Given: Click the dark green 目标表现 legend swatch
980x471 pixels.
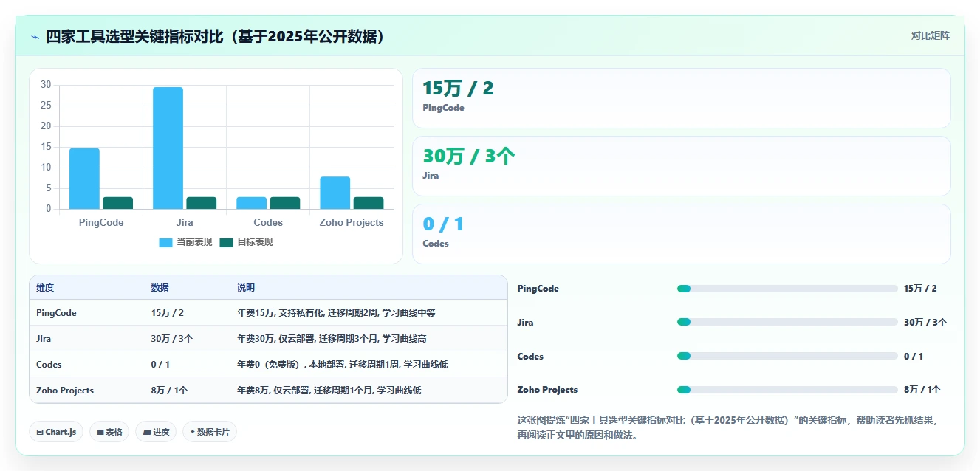Looking at the screenshot, I should pyautogui.click(x=226, y=242).
